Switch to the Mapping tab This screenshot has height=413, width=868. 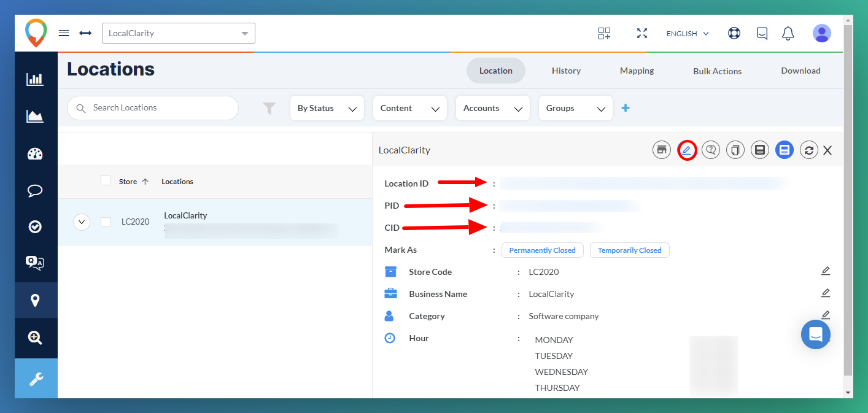point(637,71)
